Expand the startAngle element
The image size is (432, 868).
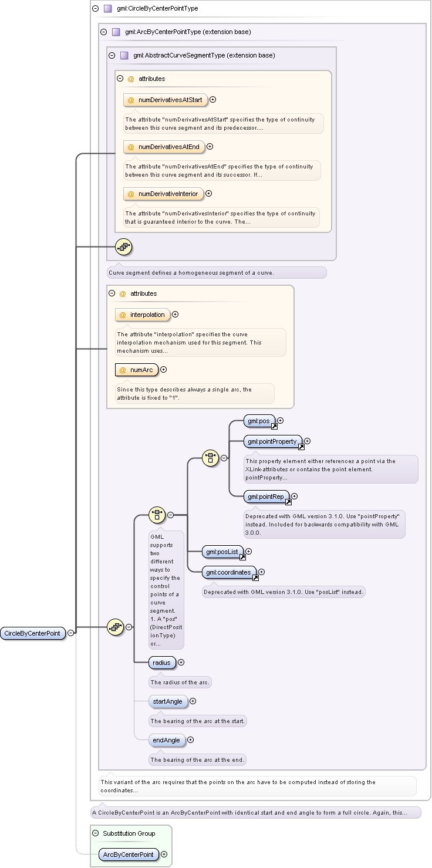point(193,701)
